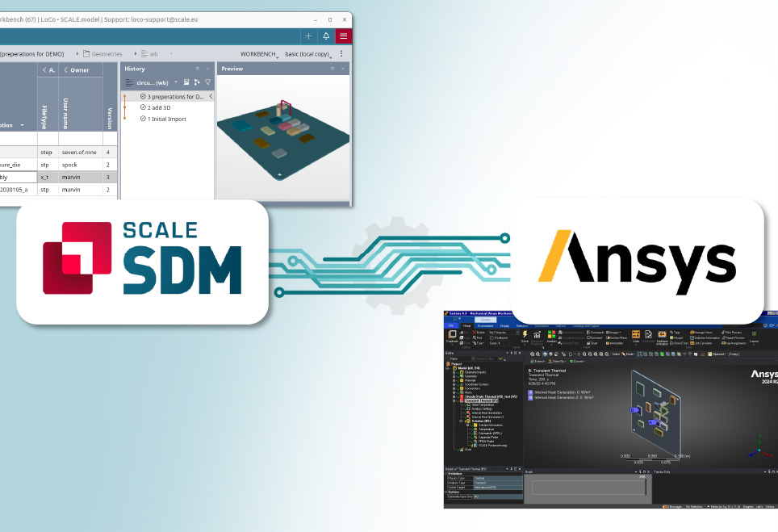This screenshot has height=532, width=778.
Task: Toggle check on '1 Initial Import' entry
Action: (x=143, y=119)
